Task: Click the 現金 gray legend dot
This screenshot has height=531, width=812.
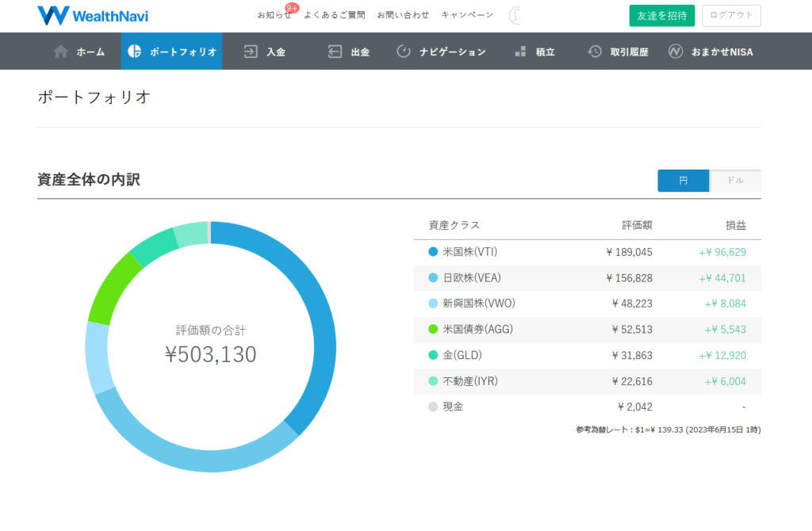Action: point(433,407)
